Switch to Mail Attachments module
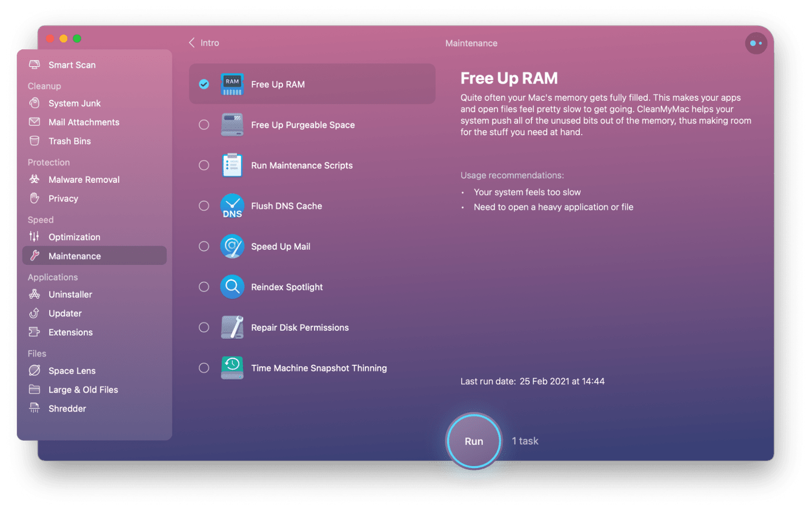This screenshot has width=812, height=511. pyautogui.click(x=95, y=122)
